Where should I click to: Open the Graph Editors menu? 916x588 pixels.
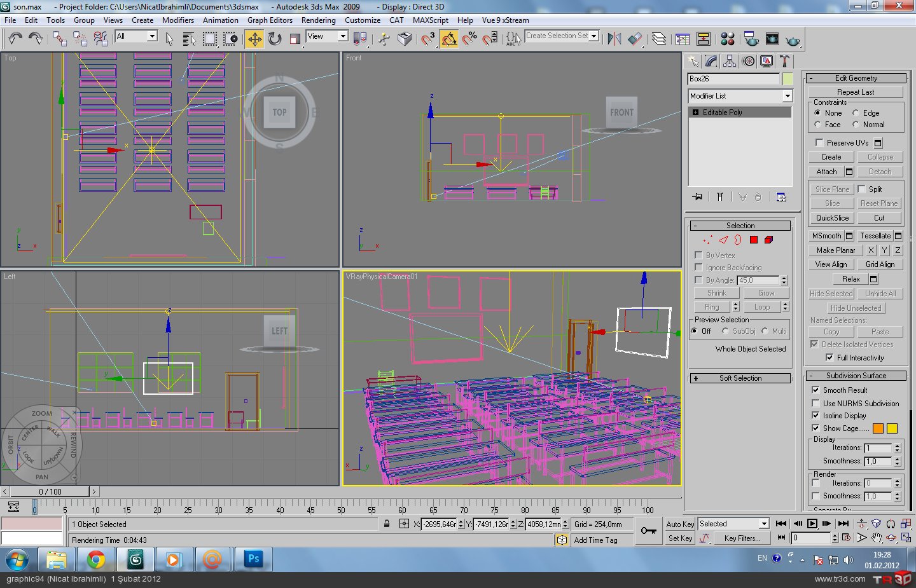point(270,20)
